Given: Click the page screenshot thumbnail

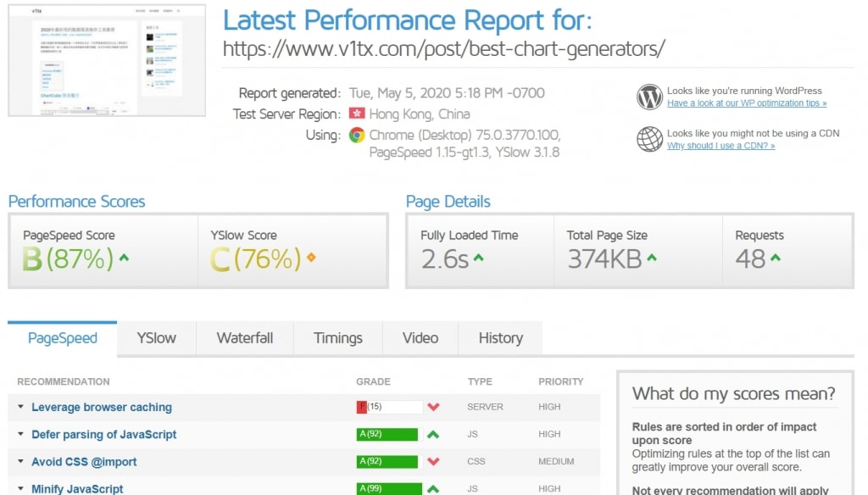Looking at the screenshot, I should [x=107, y=60].
